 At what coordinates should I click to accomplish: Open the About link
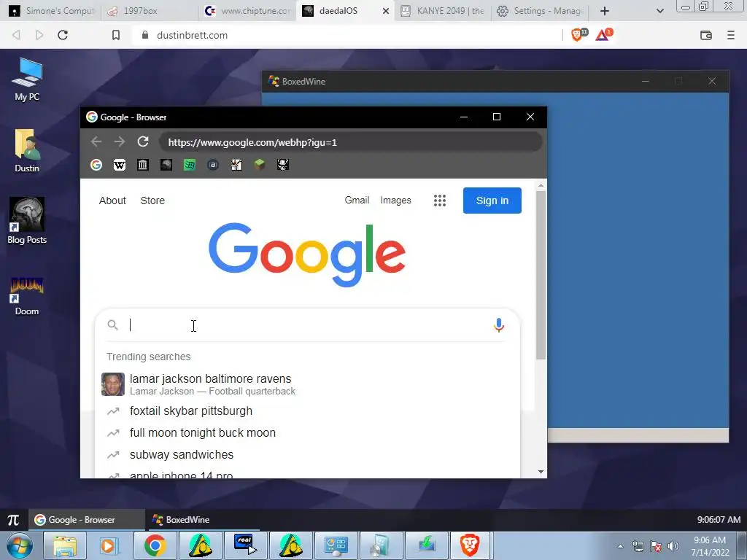112,201
